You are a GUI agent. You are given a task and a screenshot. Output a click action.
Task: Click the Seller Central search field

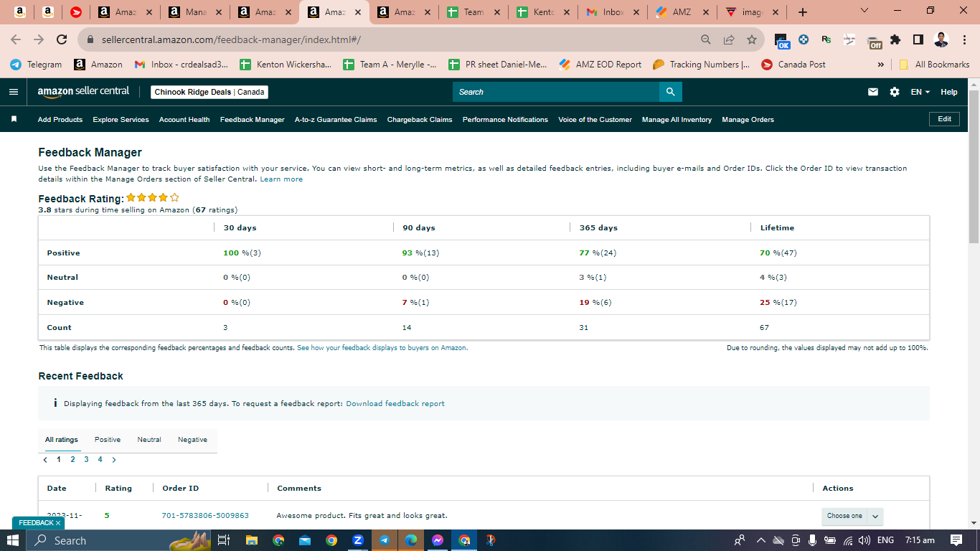(x=556, y=92)
